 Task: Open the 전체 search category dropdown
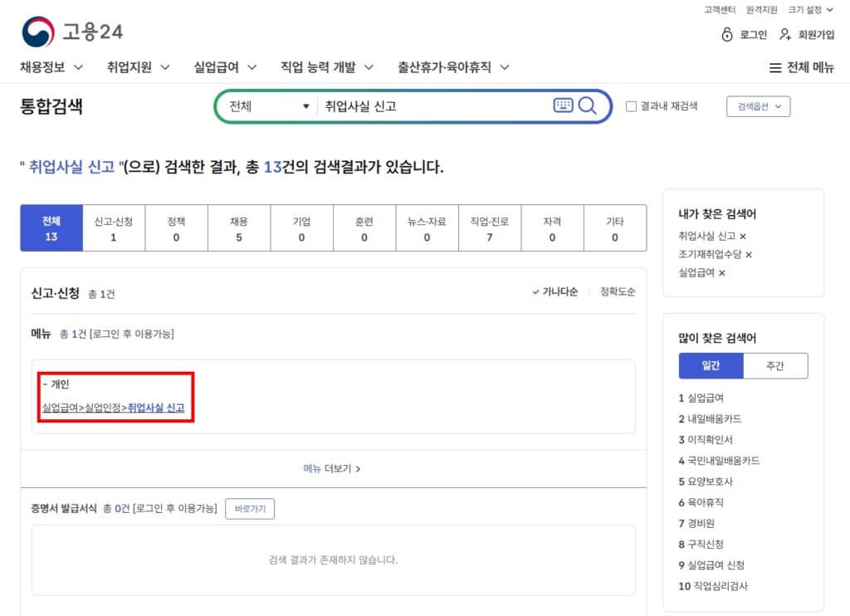(x=268, y=106)
